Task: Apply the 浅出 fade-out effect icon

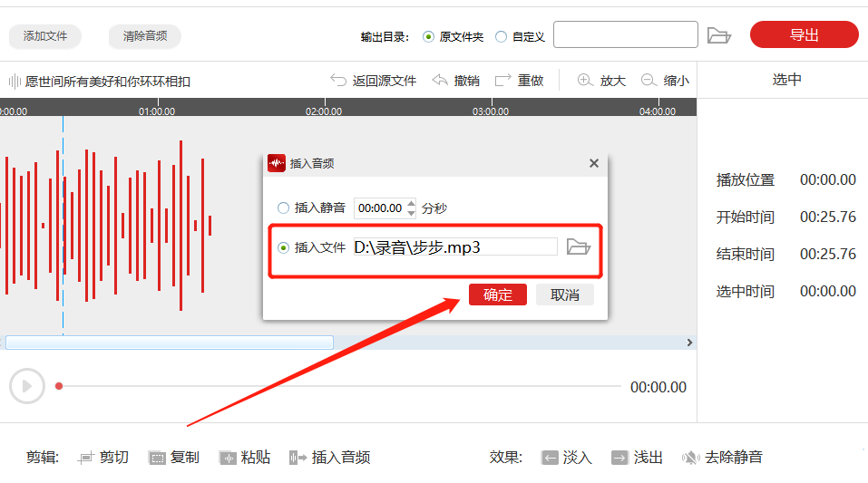Action: tap(620, 458)
